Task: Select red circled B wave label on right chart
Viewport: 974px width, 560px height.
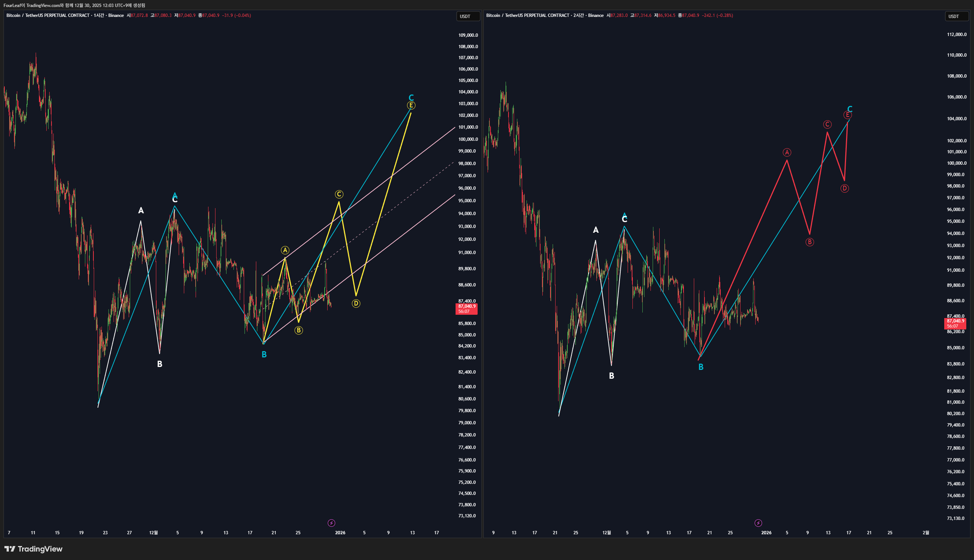Action: tap(809, 242)
